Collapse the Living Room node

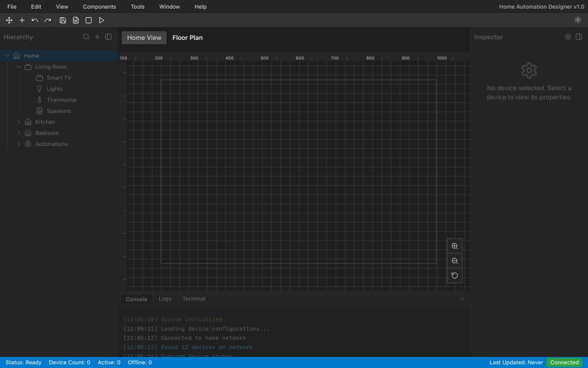click(19, 67)
